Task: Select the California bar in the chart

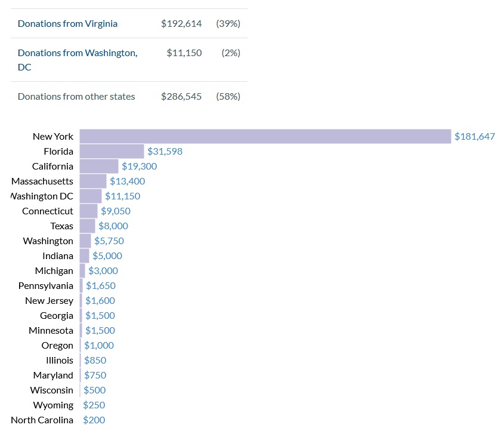Action: pyautogui.click(x=99, y=167)
